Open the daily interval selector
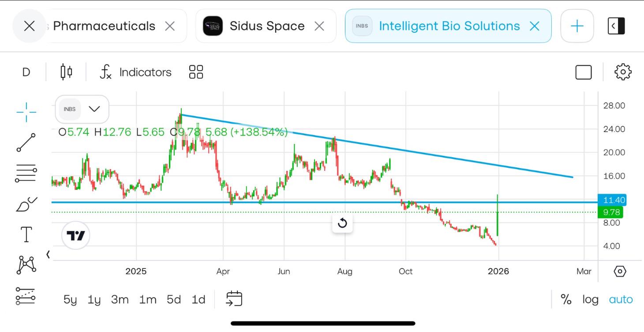644x332 pixels. (26, 72)
